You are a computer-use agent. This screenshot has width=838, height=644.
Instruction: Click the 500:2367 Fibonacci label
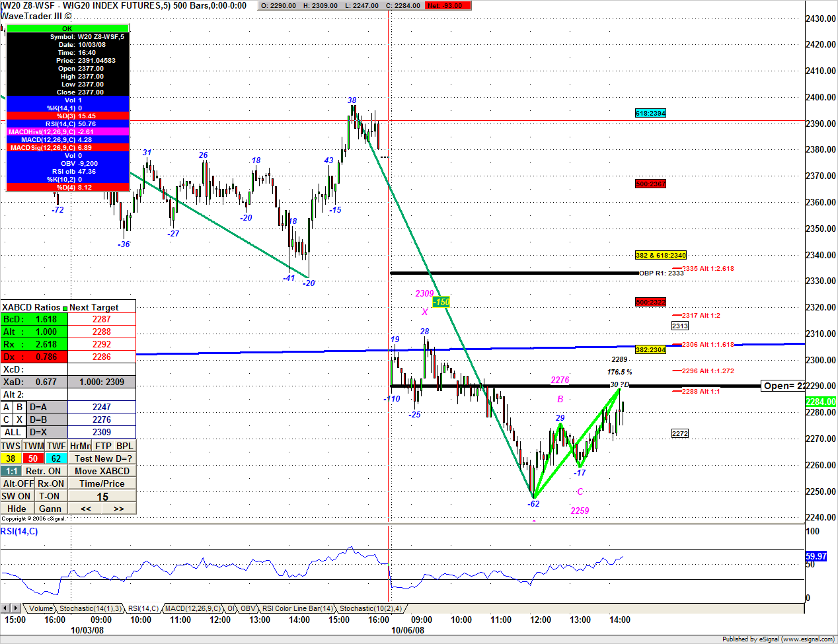click(650, 184)
